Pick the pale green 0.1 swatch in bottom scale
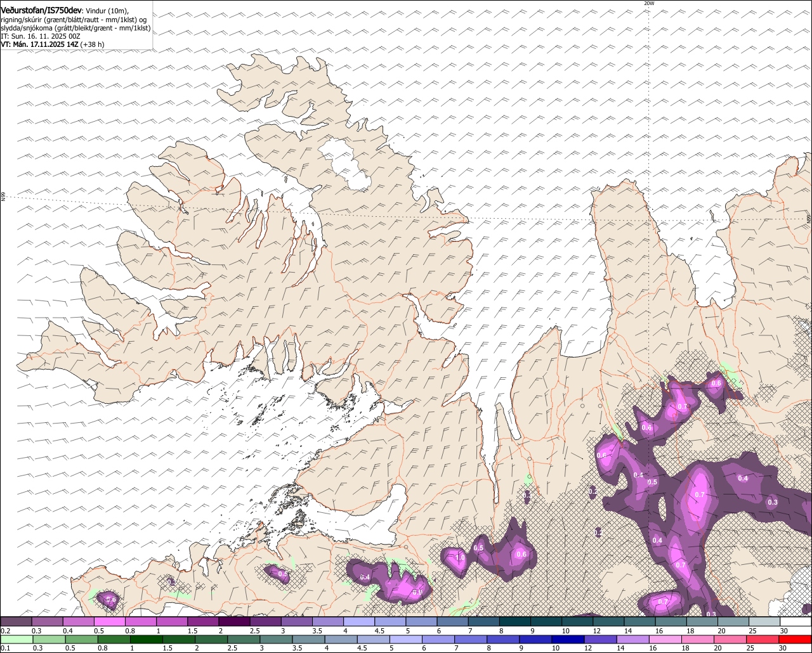812x653 pixels. (16, 639)
